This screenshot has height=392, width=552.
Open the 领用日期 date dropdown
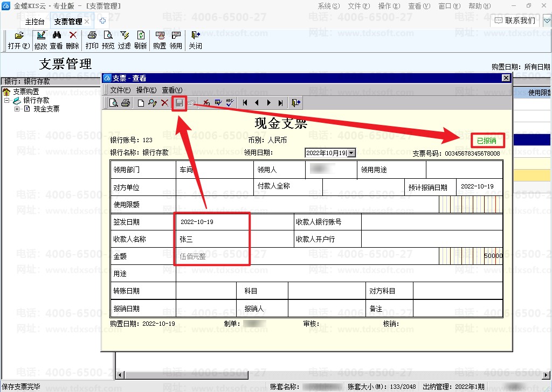coord(351,153)
